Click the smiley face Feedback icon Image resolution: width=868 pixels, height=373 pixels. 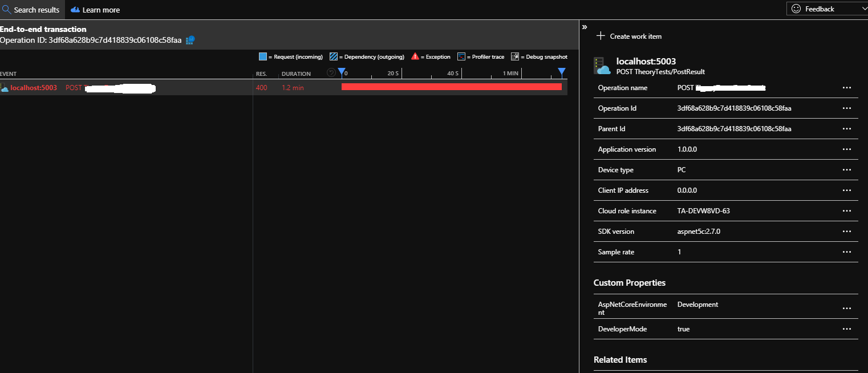pos(796,9)
